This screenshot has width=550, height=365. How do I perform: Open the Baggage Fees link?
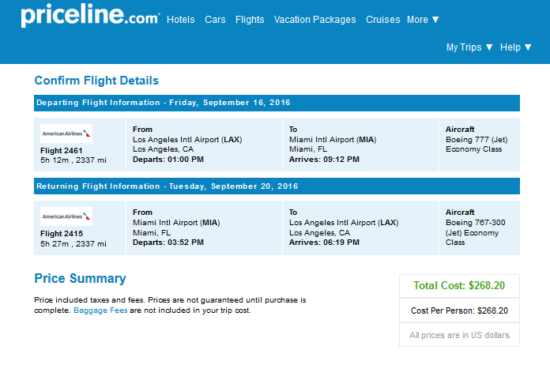coord(100,311)
